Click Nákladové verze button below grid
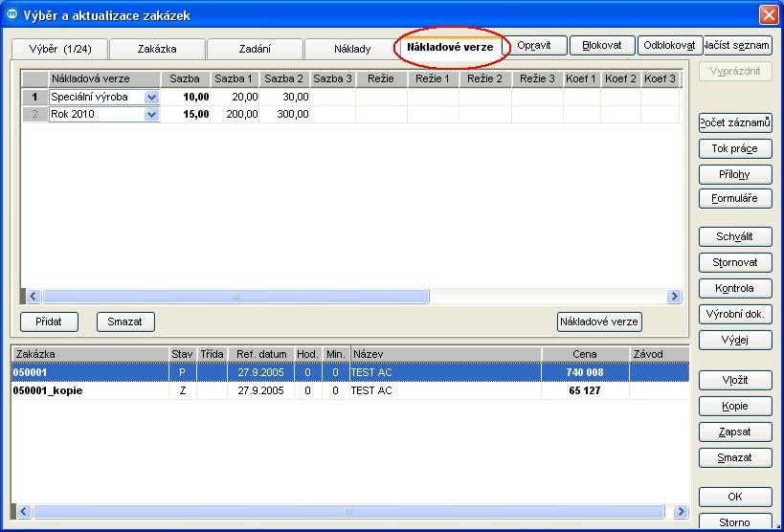Image resolution: width=784 pixels, height=532 pixels. click(x=599, y=322)
